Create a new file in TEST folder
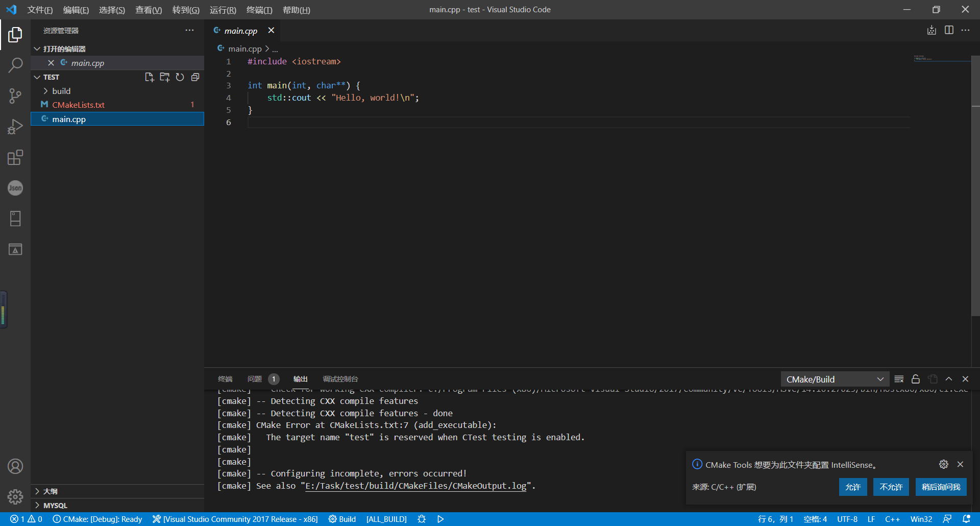 click(x=149, y=77)
